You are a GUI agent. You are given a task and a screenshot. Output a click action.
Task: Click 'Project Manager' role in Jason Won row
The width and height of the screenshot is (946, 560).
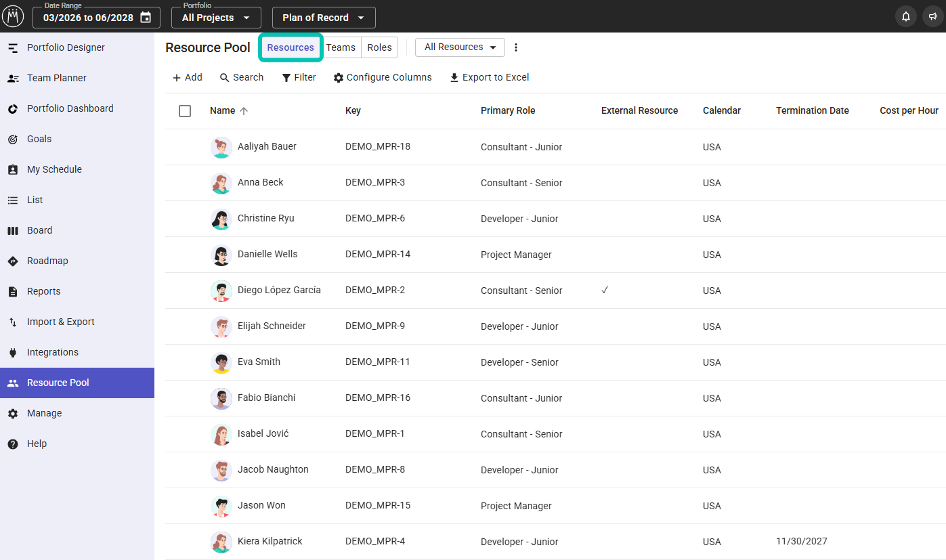point(516,506)
